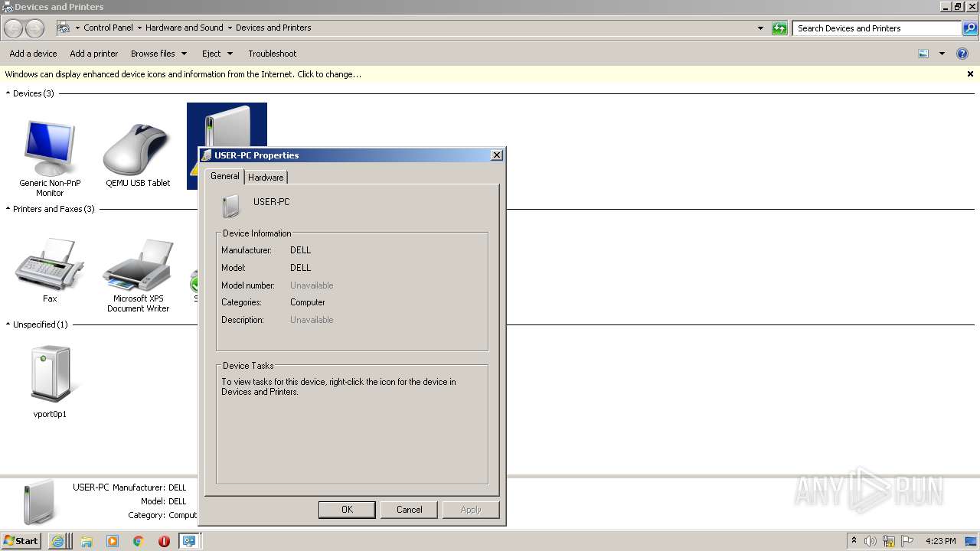Open the address bar location icon dropdown
This screenshot has height=551, width=980.
click(77, 28)
